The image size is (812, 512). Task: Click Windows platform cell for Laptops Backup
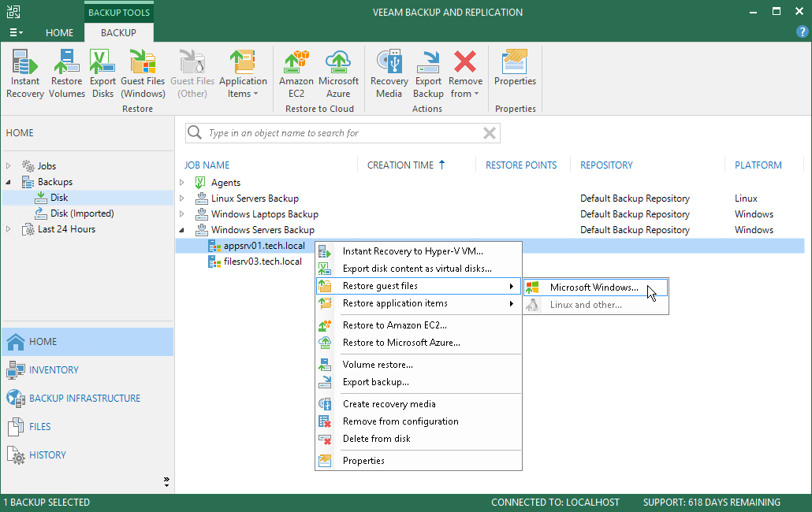(x=754, y=214)
